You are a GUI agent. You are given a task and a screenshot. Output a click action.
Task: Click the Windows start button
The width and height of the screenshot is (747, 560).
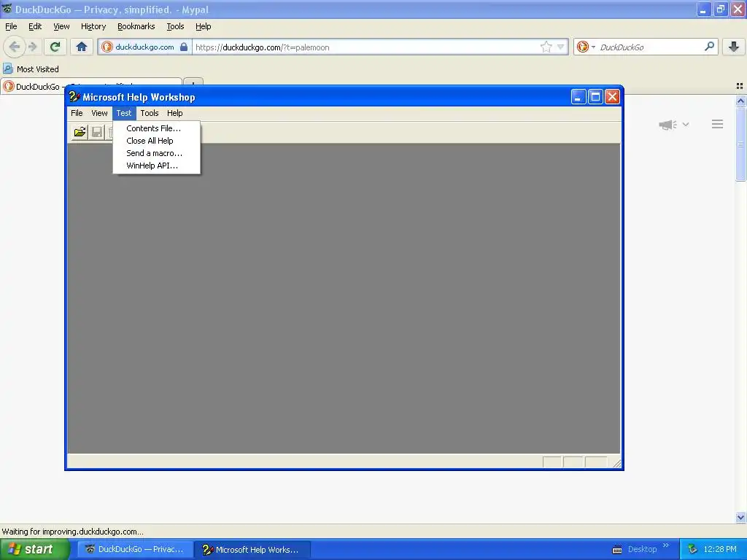(x=34, y=549)
